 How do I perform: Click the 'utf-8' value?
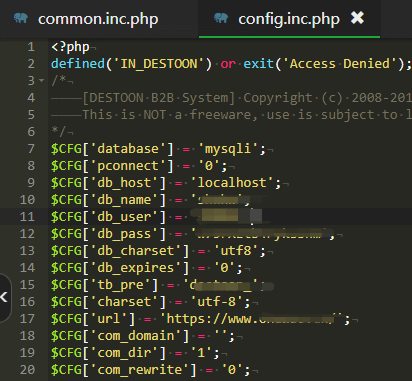click(x=217, y=302)
